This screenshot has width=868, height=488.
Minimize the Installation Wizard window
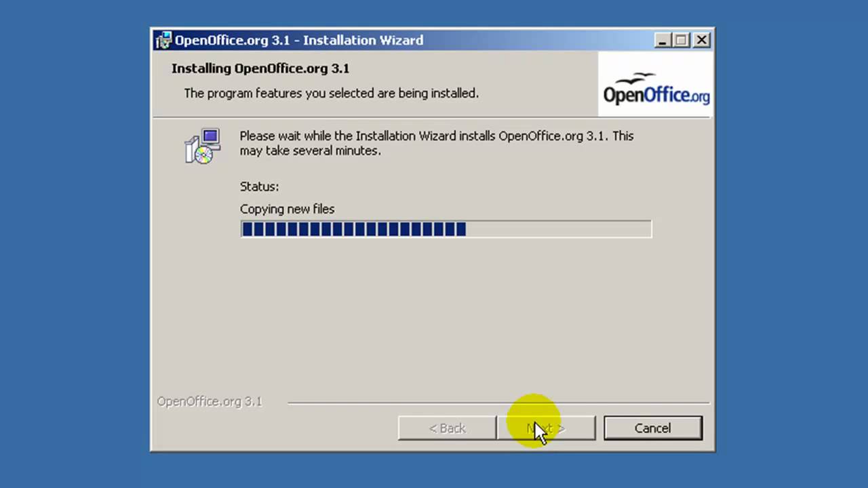pos(663,41)
